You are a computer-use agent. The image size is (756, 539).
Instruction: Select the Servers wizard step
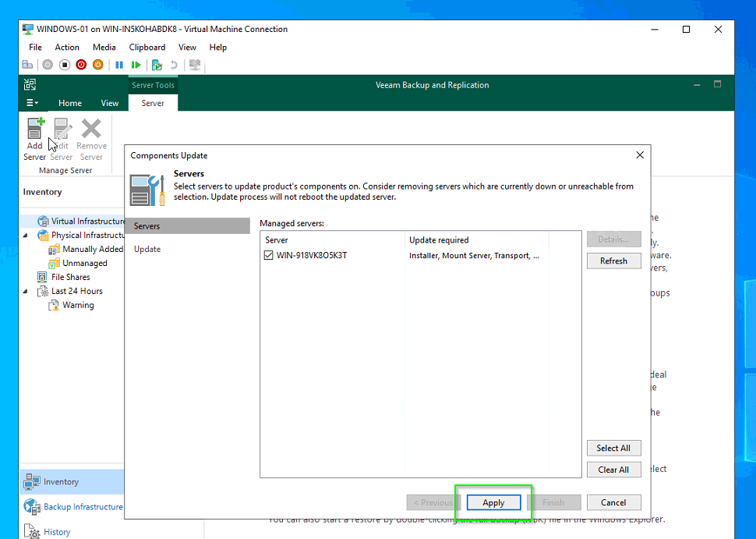click(187, 226)
